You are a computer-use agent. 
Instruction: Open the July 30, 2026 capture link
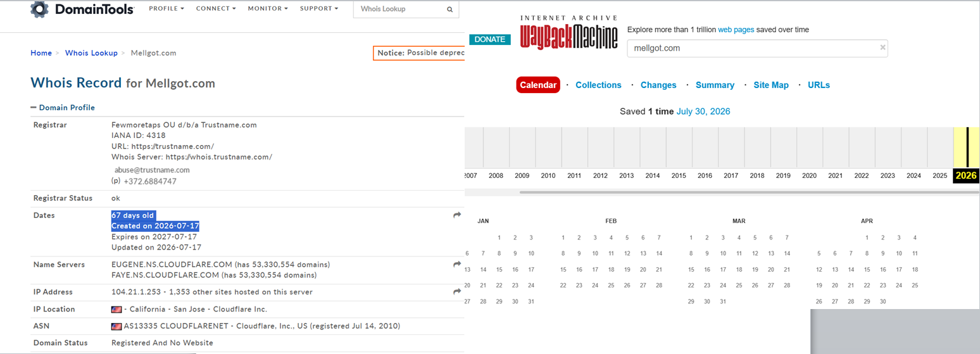(703, 111)
